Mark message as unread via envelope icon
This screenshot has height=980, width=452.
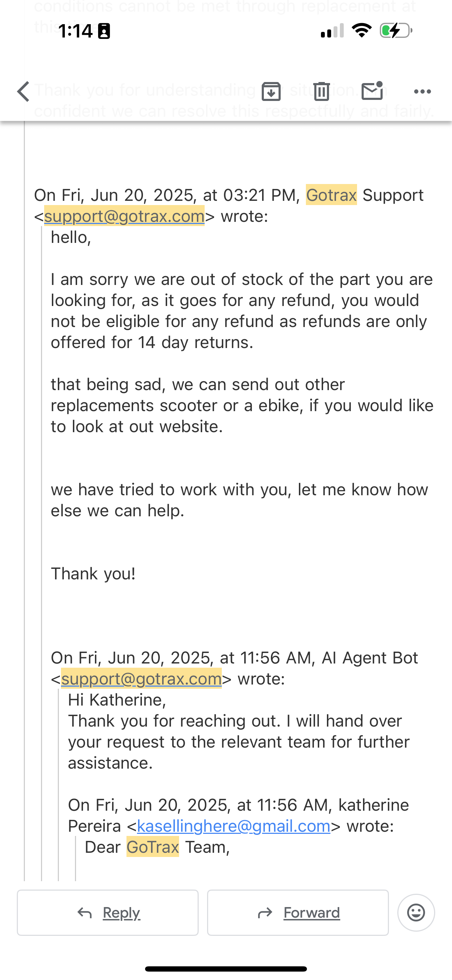pyautogui.click(x=372, y=91)
